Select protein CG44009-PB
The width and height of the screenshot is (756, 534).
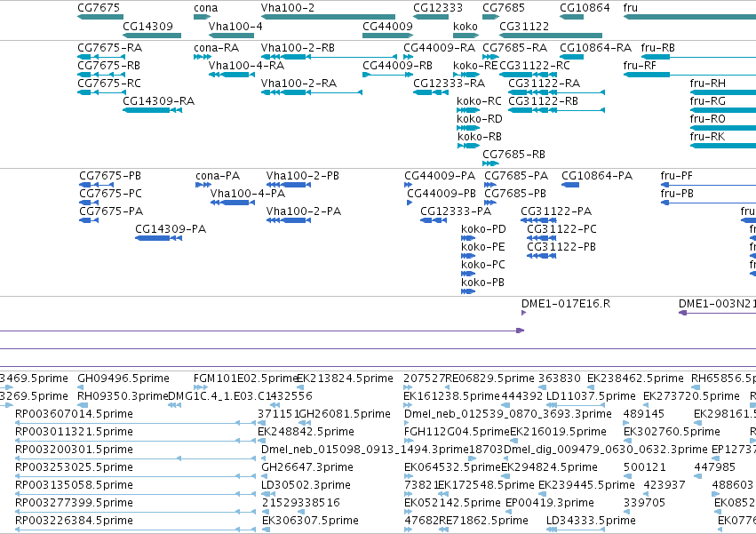pos(410,203)
